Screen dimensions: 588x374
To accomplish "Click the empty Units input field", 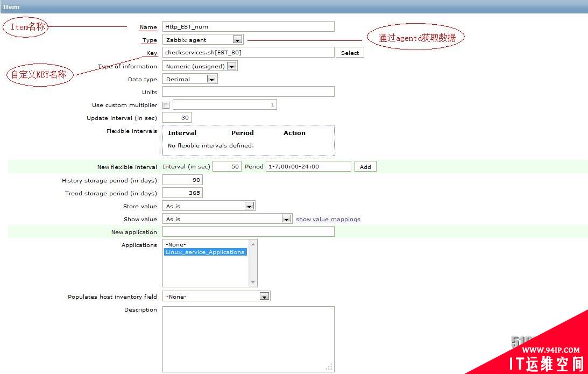I will coord(248,91).
